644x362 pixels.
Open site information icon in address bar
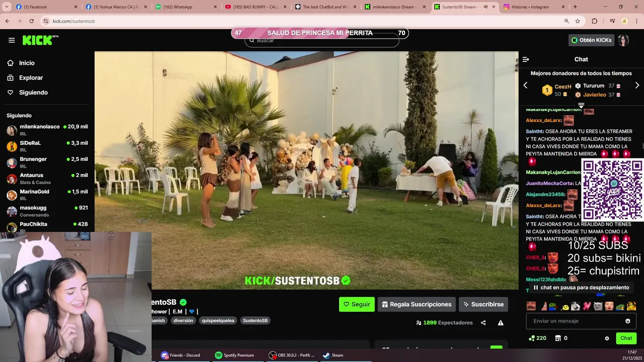(x=46, y=21)
